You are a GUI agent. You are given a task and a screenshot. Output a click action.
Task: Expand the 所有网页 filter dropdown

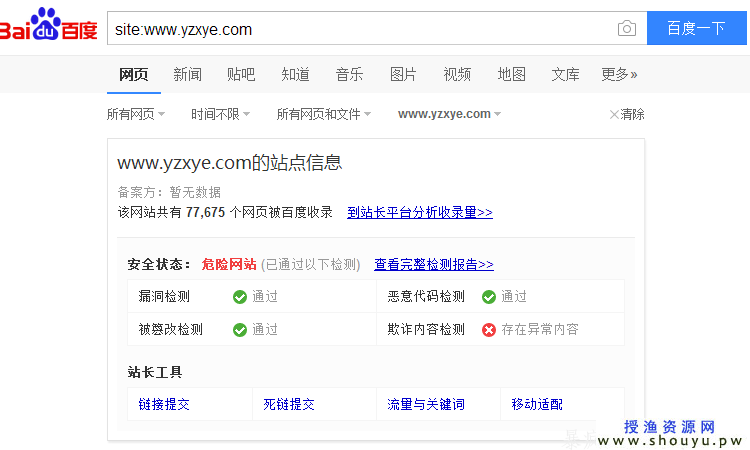(x=136, y=114)
